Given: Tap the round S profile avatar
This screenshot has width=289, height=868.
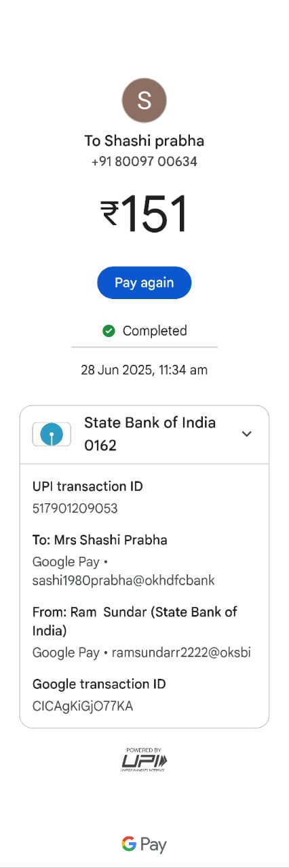Looking at the screenshot, I should click(x=144, y=100).
